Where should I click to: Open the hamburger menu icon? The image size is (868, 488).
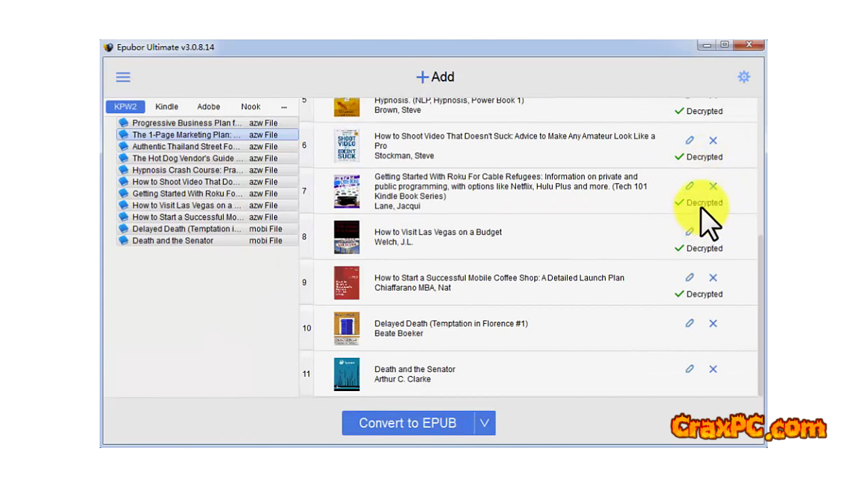tap(123, 77)
